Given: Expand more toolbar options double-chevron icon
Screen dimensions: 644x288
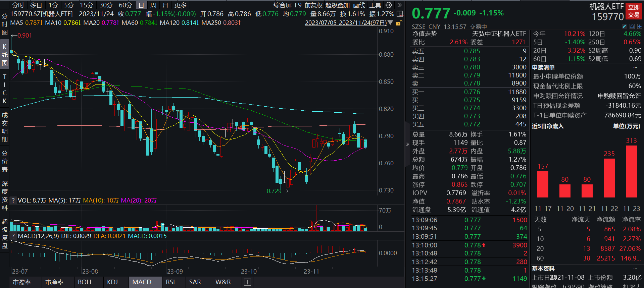Looking at the screenshot, I should [399, 5].
